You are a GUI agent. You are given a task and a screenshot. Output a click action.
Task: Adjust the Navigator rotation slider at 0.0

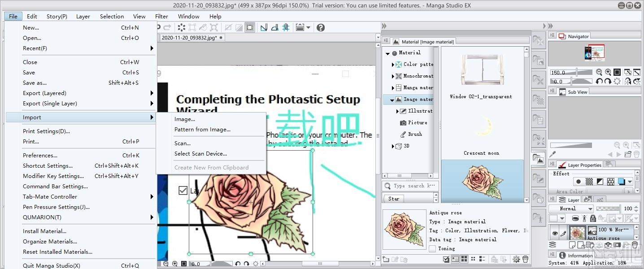coord(571,81)
